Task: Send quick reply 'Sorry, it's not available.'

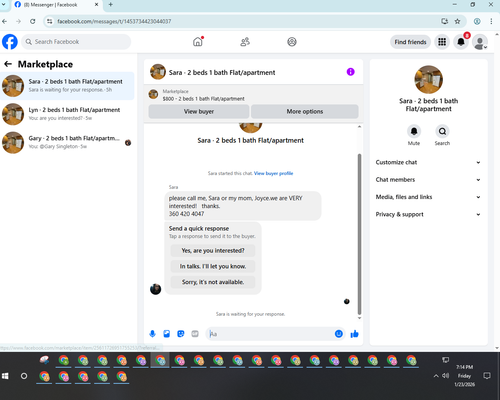Action: click(213, 282)
